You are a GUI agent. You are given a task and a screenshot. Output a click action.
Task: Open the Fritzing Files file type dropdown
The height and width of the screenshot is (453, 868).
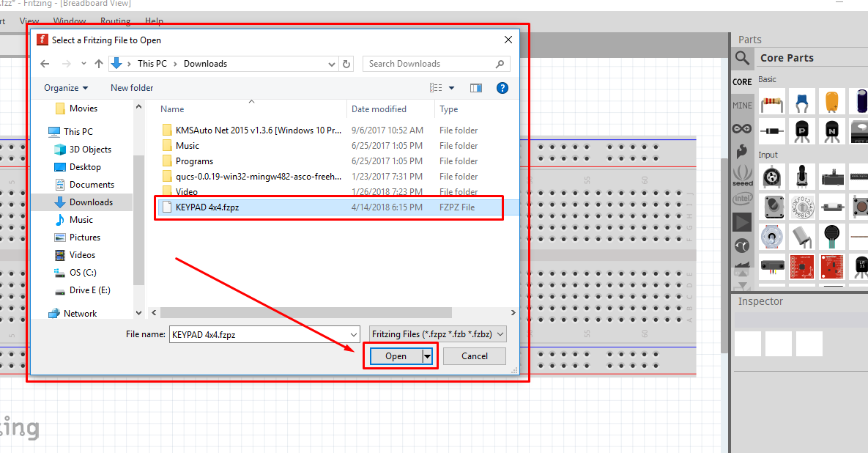point(437,334)
